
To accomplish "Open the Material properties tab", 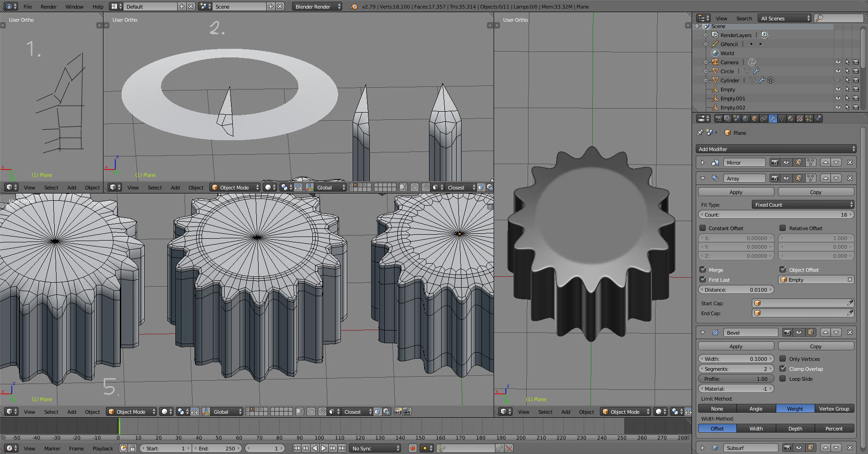I will click(x=791, y=118).
